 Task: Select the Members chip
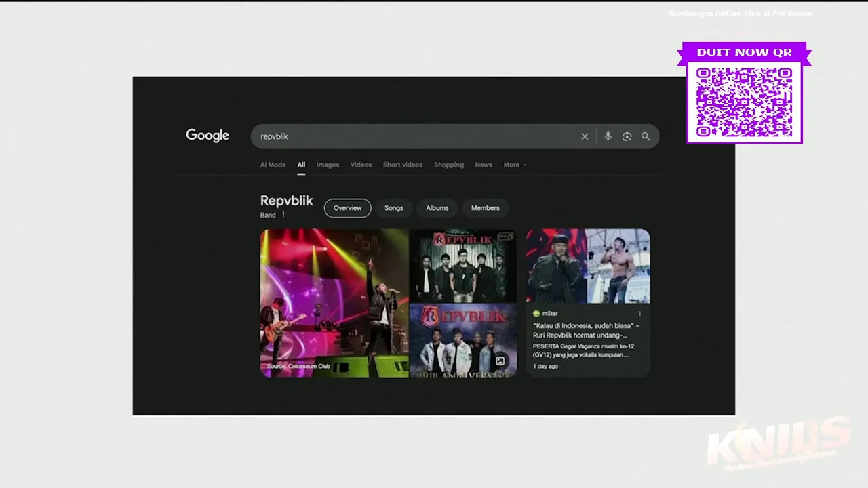(486, 208)
